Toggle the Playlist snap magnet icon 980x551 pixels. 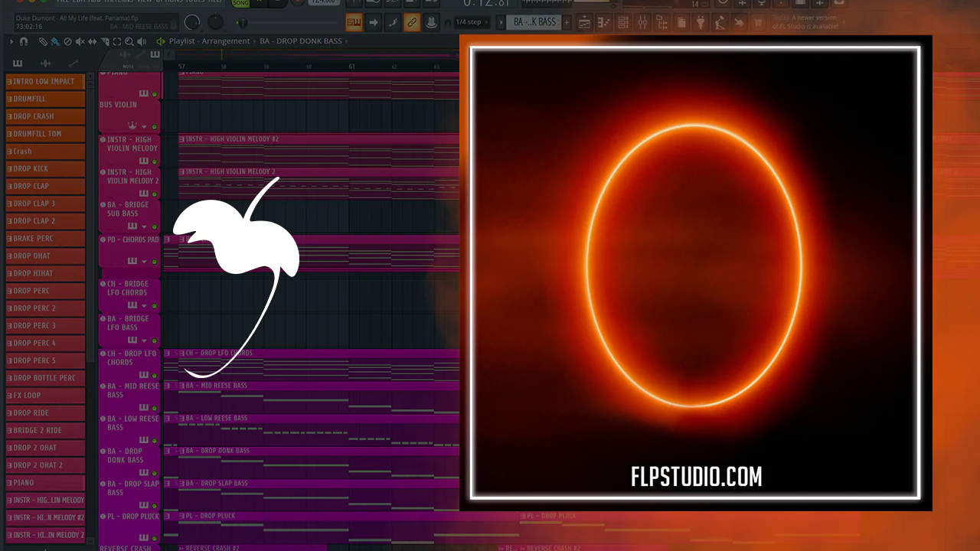pos(24,41)
